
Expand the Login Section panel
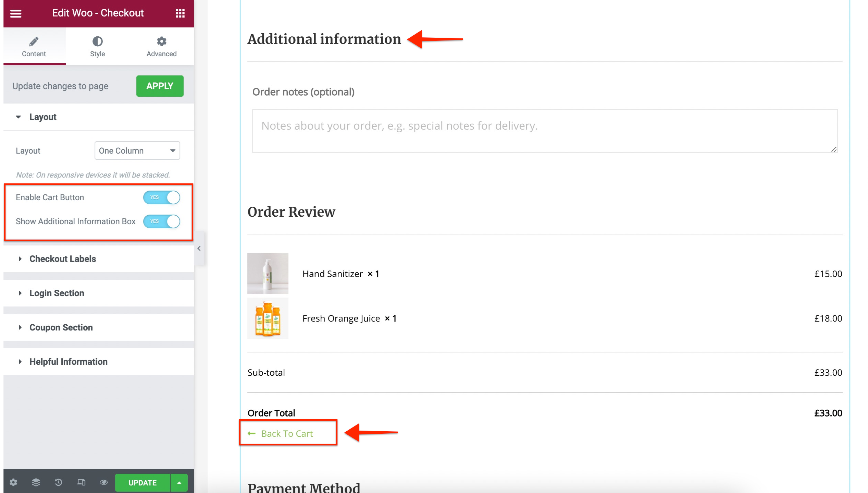click(x=99, y=293)
